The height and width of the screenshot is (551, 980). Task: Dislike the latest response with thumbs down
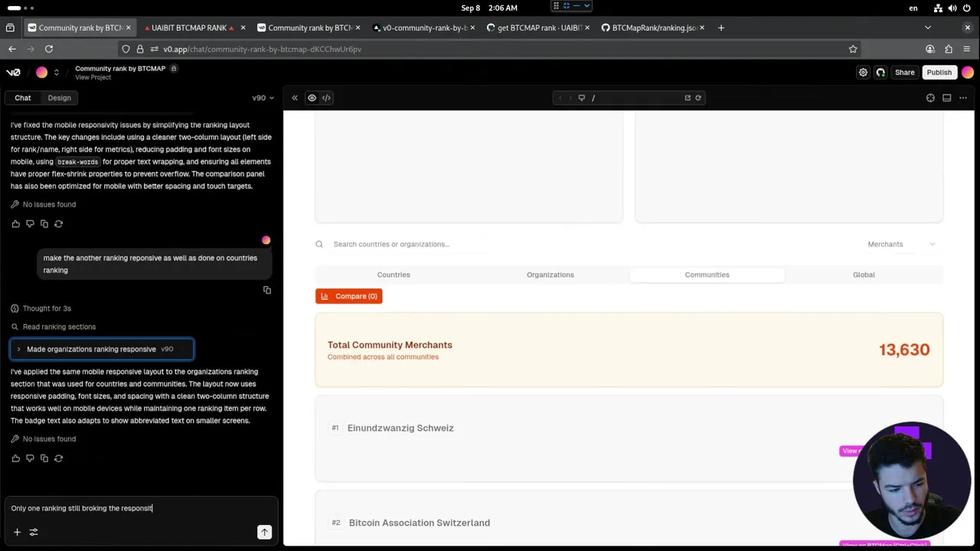[x=30, y=458]
